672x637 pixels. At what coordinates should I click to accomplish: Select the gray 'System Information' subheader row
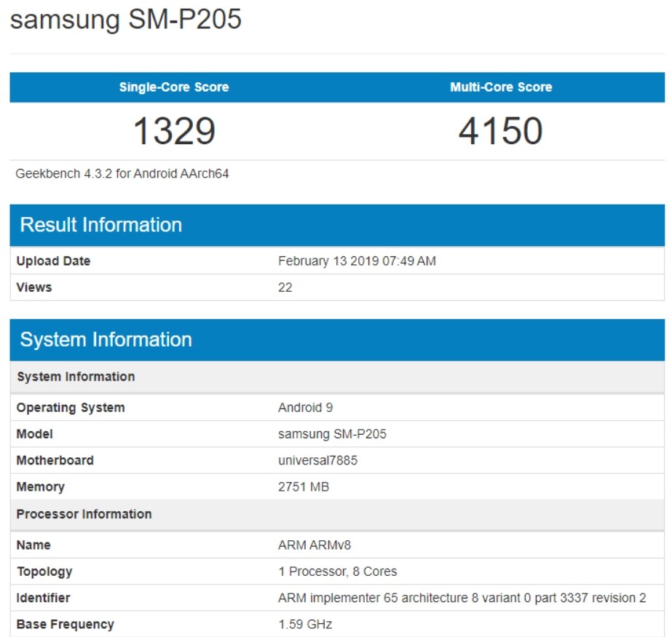click(x=337, y=377)
